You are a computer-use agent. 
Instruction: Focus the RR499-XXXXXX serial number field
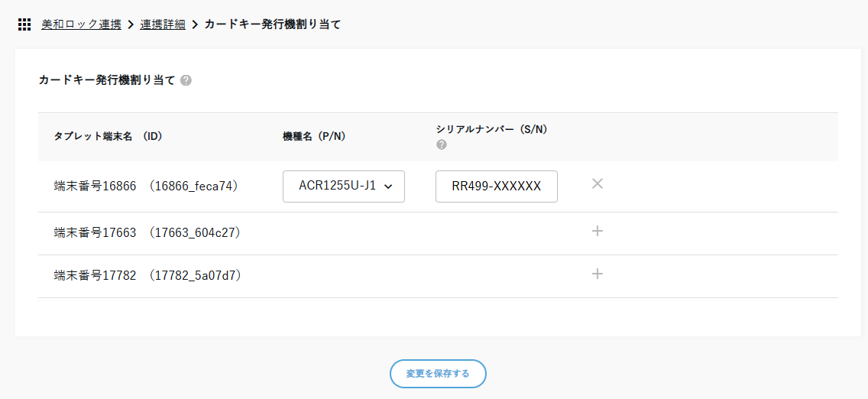pos(497,187)
